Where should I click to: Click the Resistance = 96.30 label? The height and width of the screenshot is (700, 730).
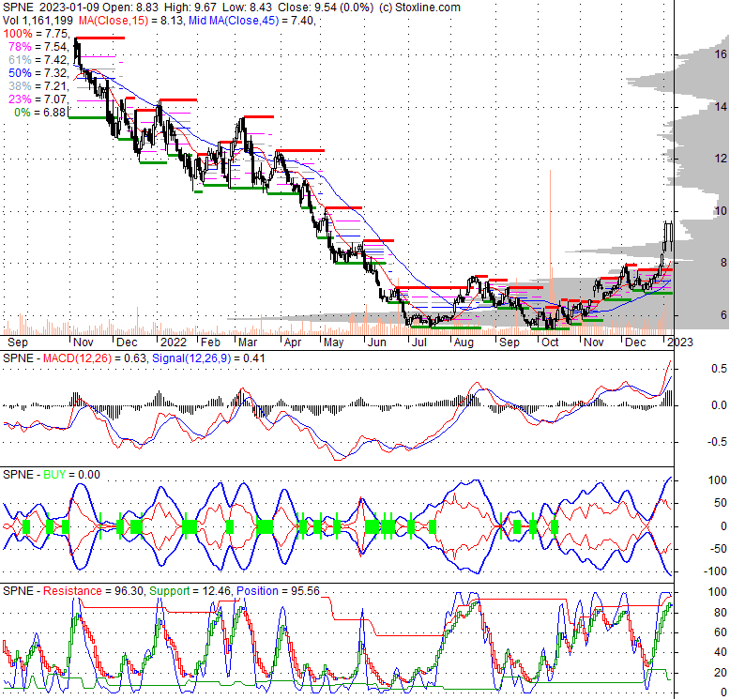pos(93,591)
